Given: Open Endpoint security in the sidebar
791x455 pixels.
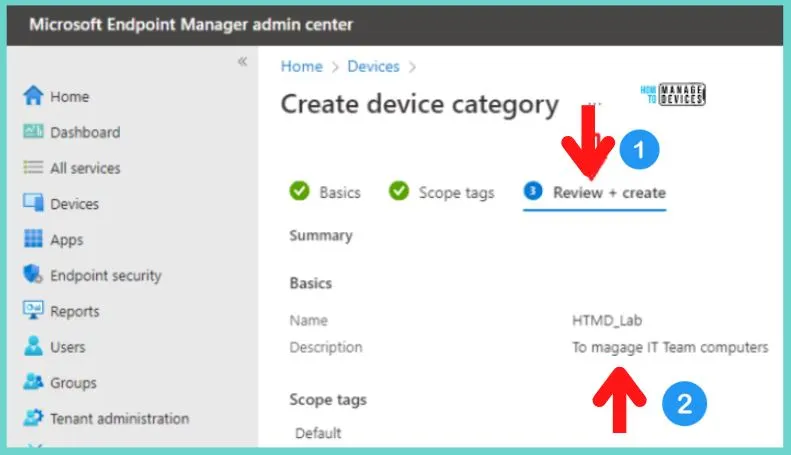Looking at the screenshot, I should click(106, 275).
